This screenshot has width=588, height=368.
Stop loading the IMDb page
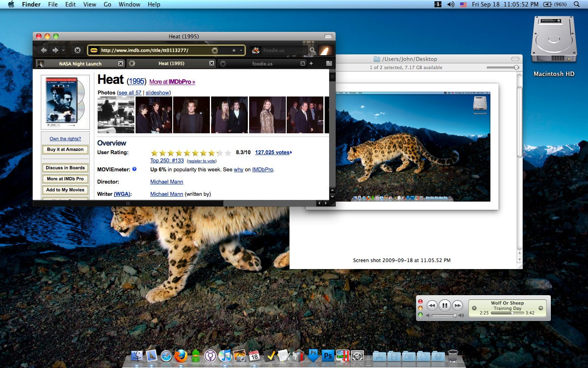(78, 50)
